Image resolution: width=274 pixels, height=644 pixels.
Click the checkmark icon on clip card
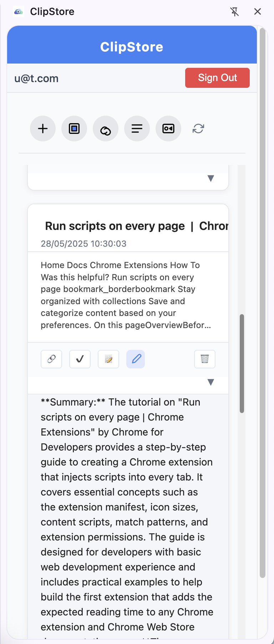[x=80, y=359]
